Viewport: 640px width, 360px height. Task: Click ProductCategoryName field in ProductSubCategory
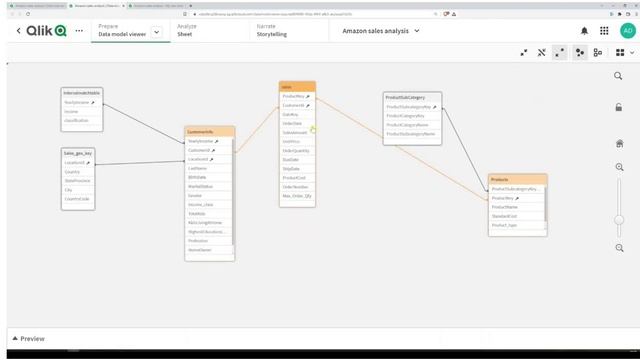pyautogui.click(x=412, y=125)
